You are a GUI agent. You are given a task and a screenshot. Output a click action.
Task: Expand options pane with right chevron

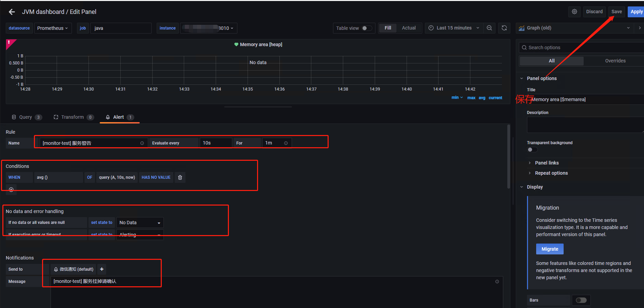pos(640,28)
